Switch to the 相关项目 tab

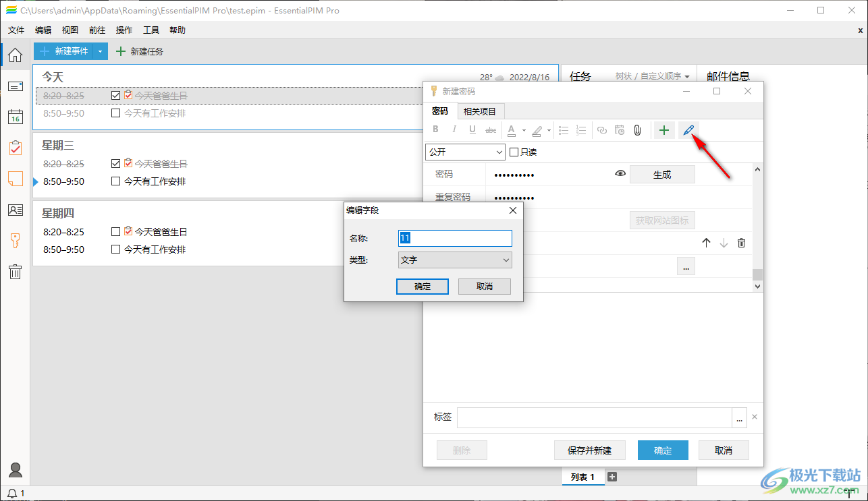(480, 111)
